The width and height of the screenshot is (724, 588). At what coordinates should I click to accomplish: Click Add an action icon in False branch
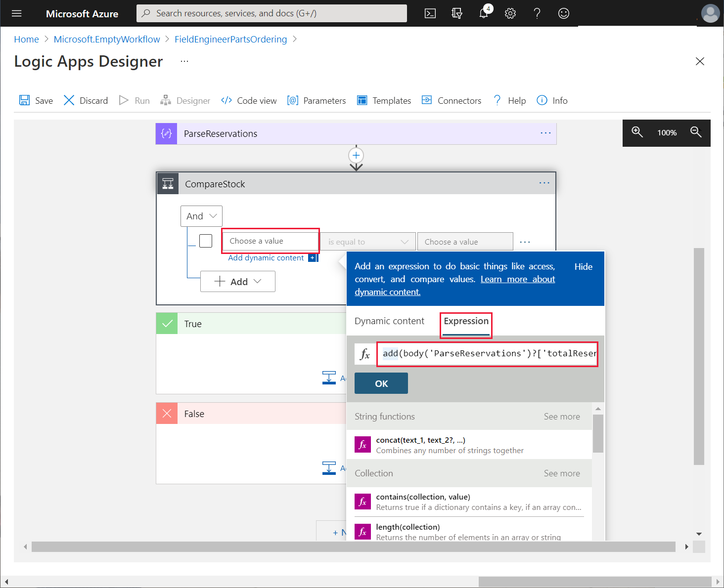tap(329, 468)
